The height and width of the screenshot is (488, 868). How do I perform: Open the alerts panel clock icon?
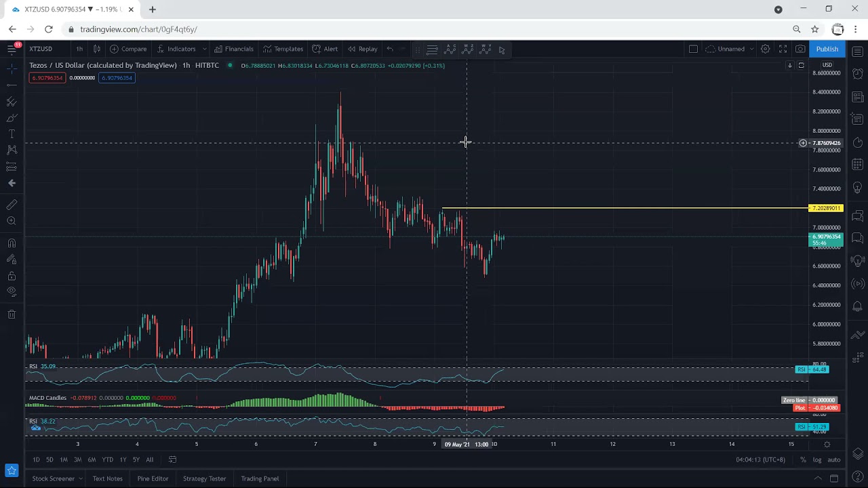858,74
